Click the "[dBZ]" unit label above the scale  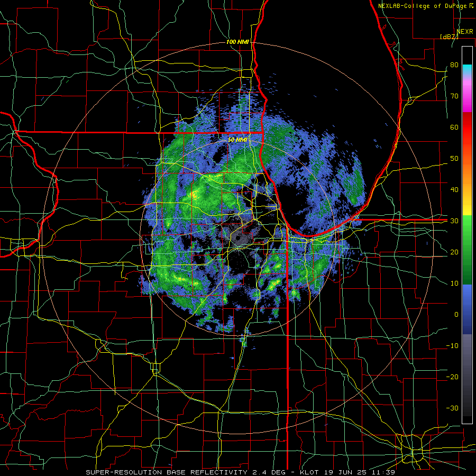pyautogui.click(x=449, y=36)
